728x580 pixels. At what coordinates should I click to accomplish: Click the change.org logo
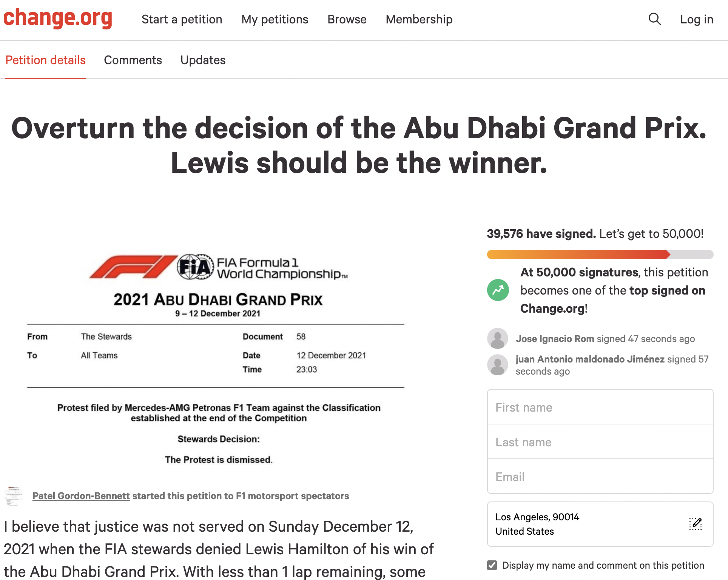pos(58,18)
